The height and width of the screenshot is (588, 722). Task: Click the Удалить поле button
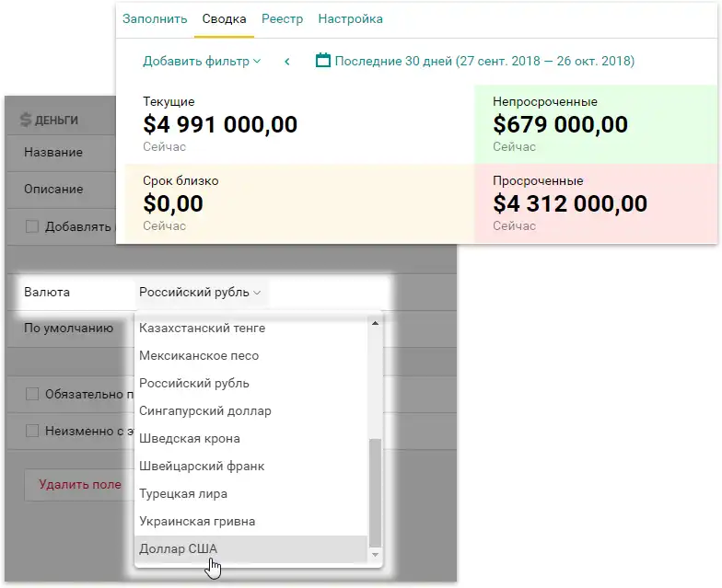point(79,484)
